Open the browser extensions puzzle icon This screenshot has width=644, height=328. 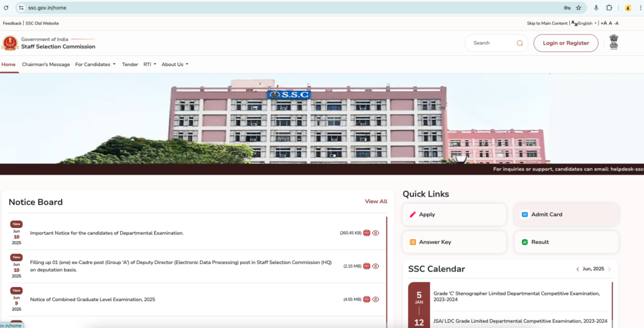coord(609,8)
